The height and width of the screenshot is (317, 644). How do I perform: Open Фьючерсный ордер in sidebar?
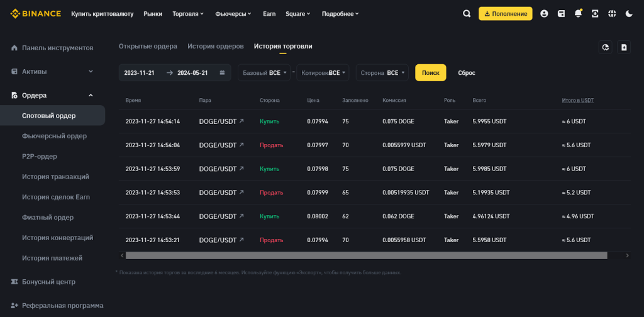(54, 136)
